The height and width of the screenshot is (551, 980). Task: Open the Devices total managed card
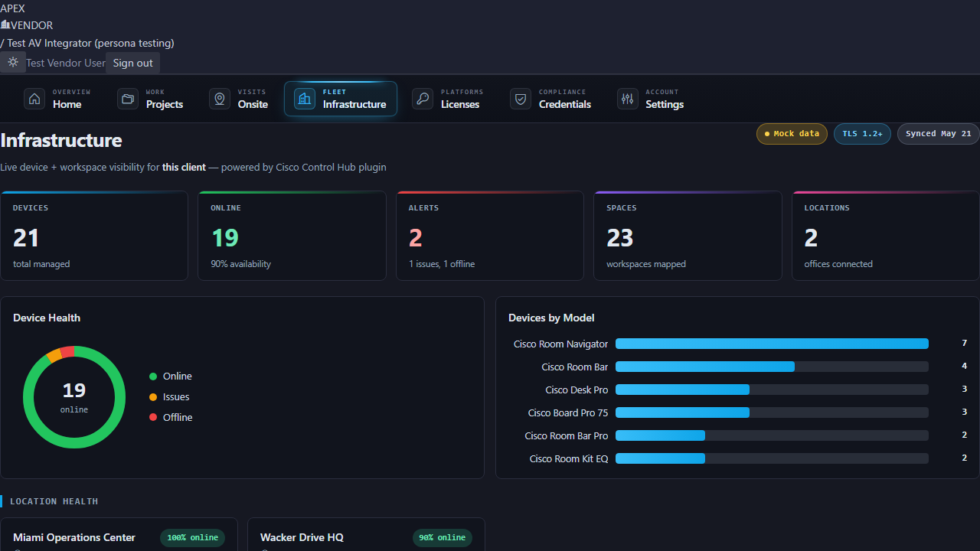coord(94,236)
